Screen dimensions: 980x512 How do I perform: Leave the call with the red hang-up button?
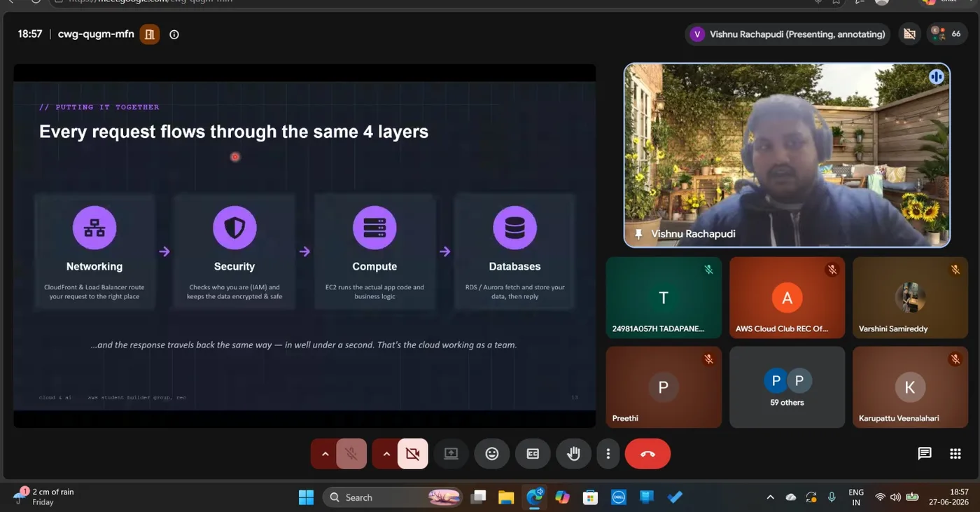(x=647, y=454)
